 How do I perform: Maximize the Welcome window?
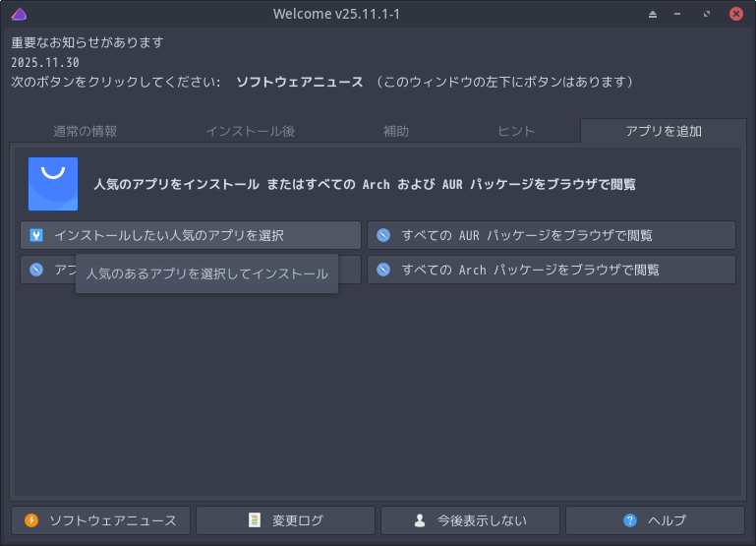[707, 14]
